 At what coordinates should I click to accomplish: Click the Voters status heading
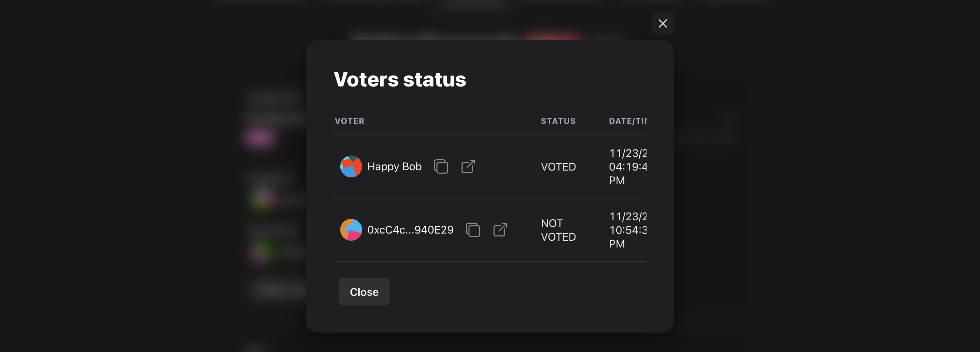pos(400,80)
